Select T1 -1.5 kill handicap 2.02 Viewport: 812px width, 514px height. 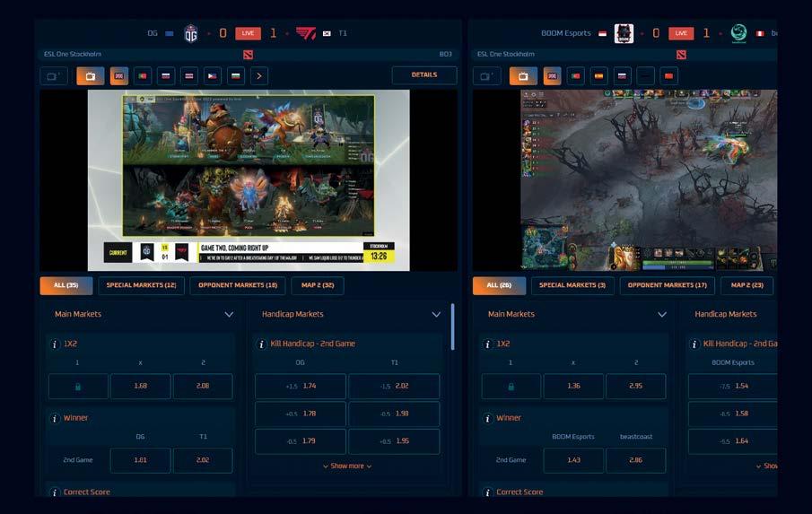pos(394,386)
